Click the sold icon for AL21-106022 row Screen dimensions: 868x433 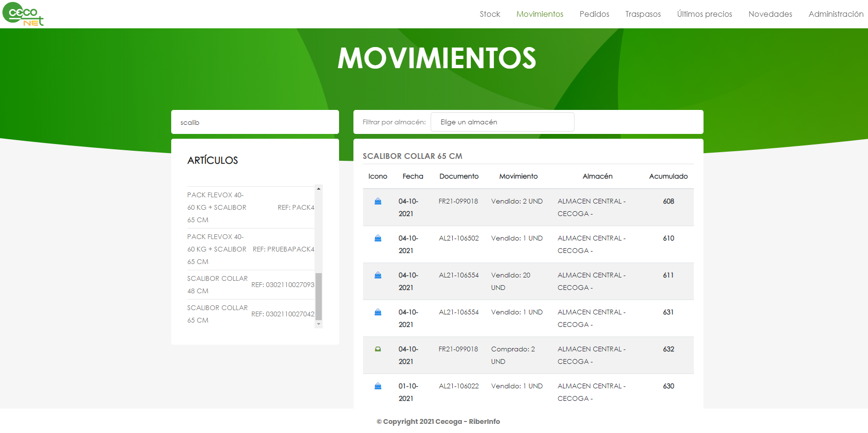click(x=378, y=386)
